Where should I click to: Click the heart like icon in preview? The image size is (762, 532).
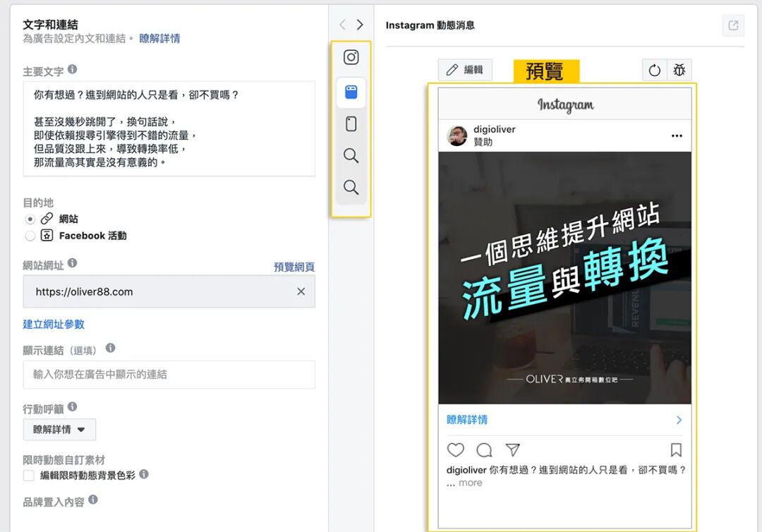[455, 450]
